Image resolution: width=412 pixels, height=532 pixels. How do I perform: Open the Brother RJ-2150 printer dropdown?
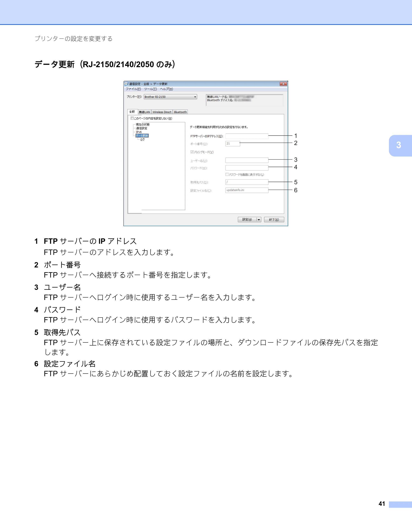pos(170,97)
